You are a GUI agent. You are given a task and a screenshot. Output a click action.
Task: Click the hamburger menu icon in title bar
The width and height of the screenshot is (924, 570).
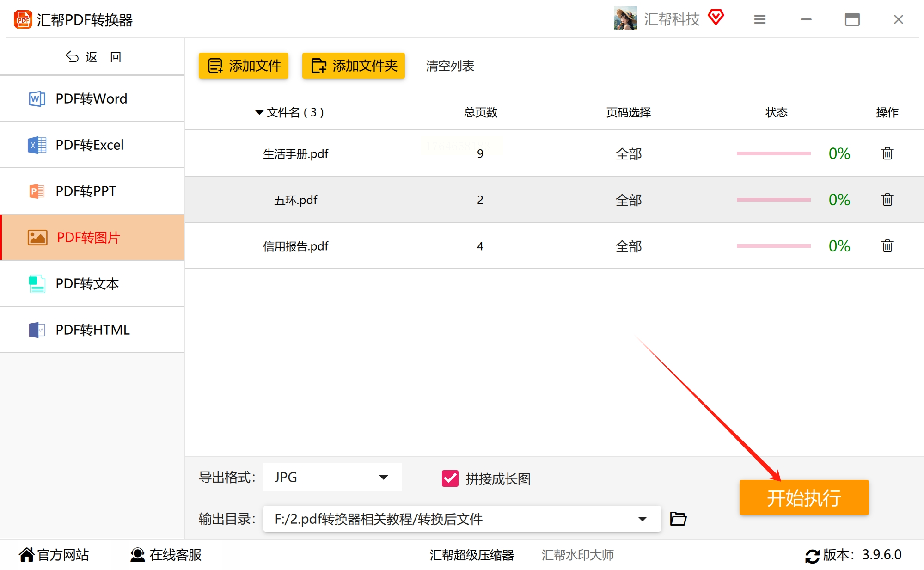click(x=759, y=19)
